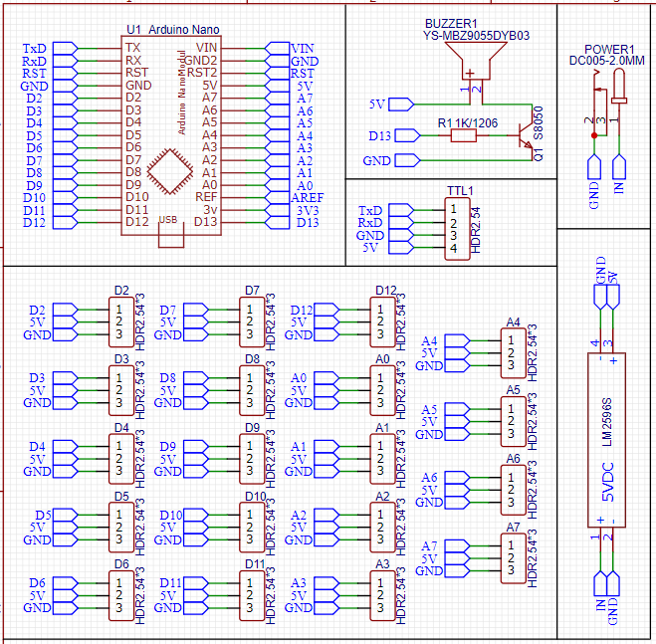Screen dimensions: 656x644
Task: Select the 'DC005-2.0MM' part name
Action: (x=606, y=61)
